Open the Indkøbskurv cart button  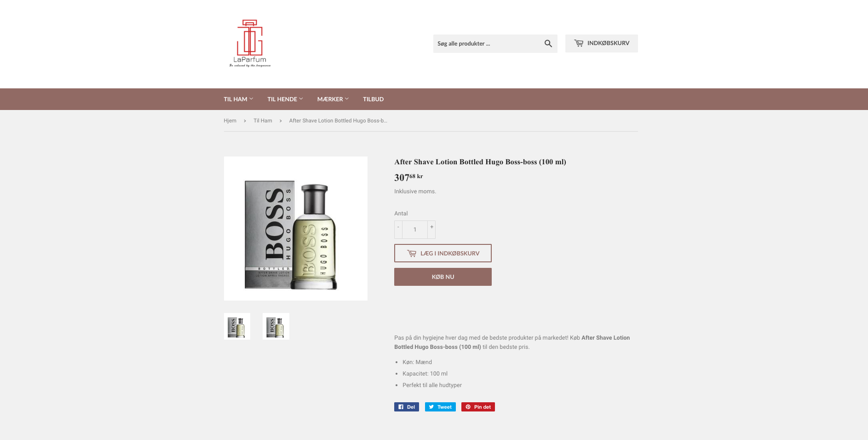click(x=601, y=43)
